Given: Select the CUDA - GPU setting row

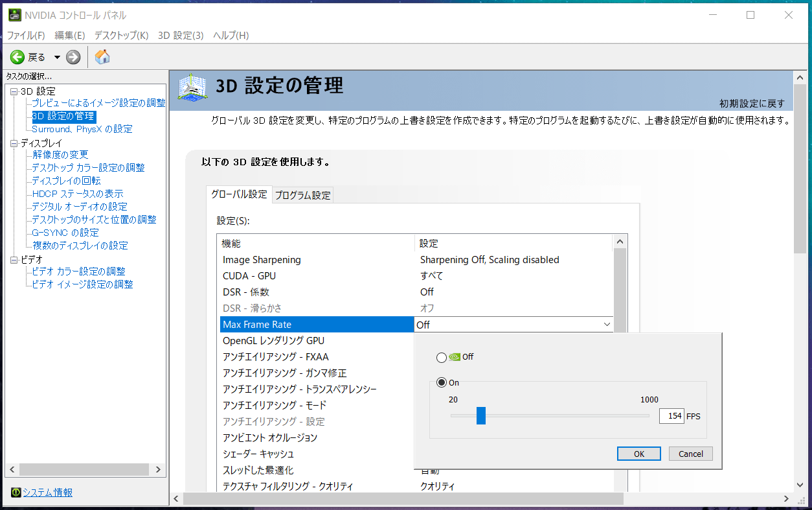Looking at the screenshot, I should click(x=416, y=276).
